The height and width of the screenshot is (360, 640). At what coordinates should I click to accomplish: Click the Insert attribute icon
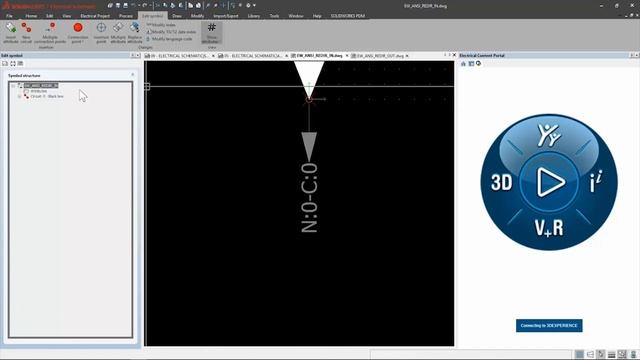tap(11, 28)
